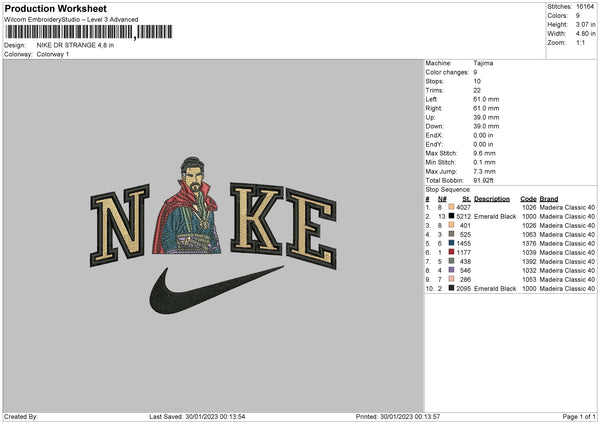Select the 'Color changes' value 9
600x424 pixels.
point(475,72)
